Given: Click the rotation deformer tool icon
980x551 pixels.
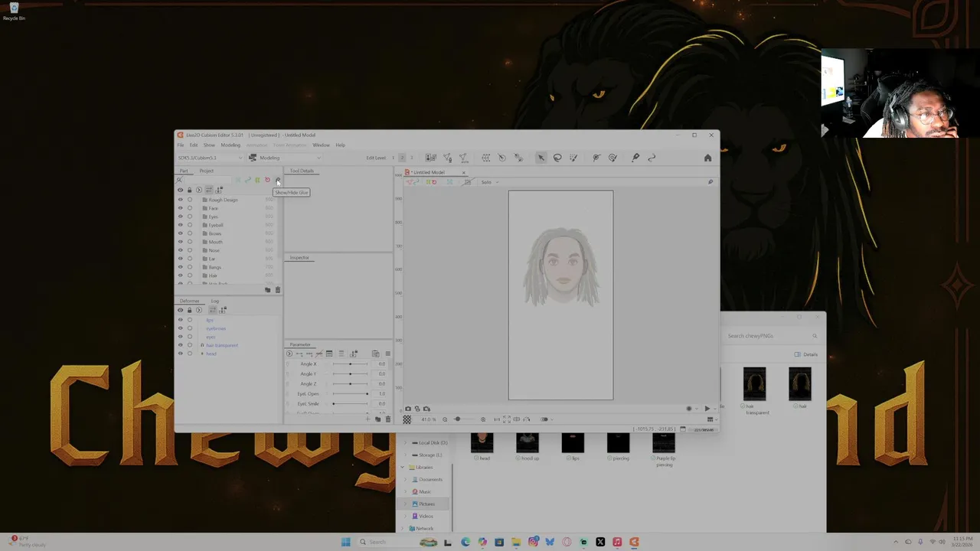Looking at the screenshot, I should pyautogui.click(x=501, y=158).
